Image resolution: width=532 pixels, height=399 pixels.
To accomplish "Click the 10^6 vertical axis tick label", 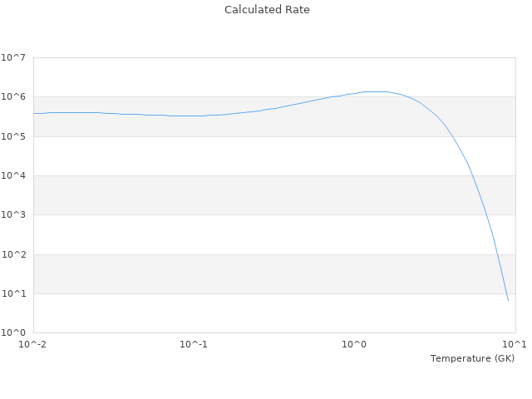I will 13,97.
